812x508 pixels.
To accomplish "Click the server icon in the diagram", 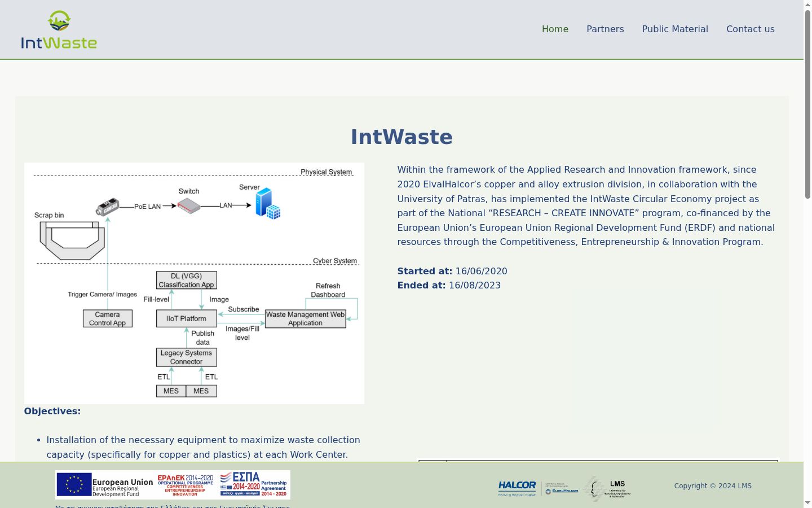I will click(268, 204).
